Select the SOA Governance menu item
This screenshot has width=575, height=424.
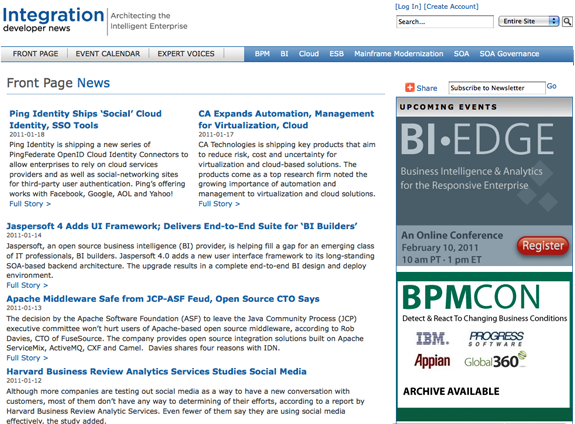point(509,54)
